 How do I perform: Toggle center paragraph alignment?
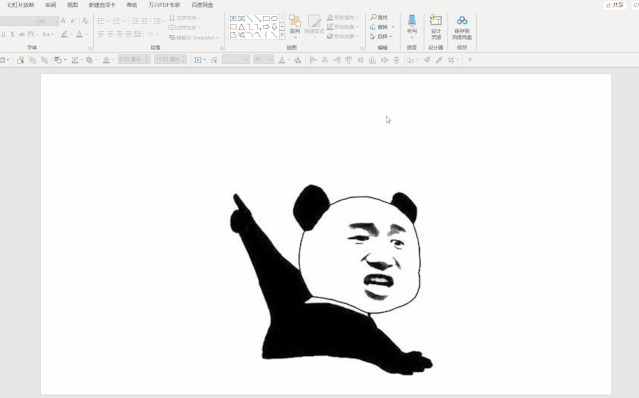110,34
